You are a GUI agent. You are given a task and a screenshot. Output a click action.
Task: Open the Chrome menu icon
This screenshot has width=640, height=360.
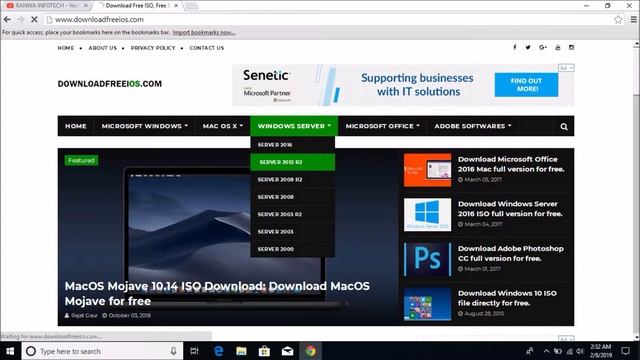click(633, 19)
